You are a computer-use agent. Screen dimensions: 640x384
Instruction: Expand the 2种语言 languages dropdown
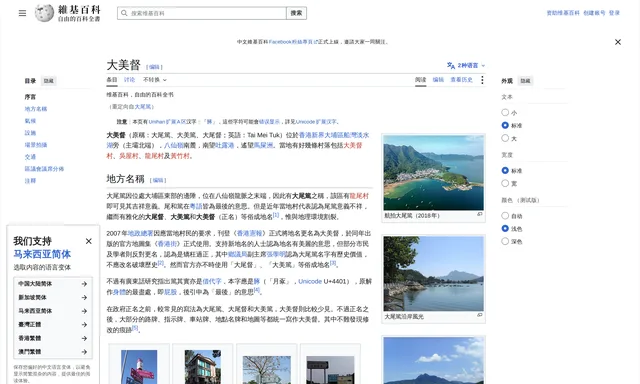(x=466, y=65)
